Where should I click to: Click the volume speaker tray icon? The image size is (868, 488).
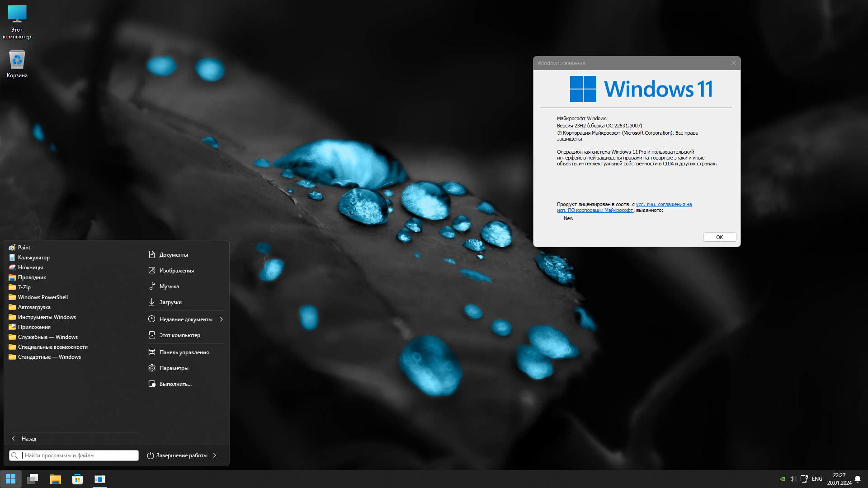792,479
